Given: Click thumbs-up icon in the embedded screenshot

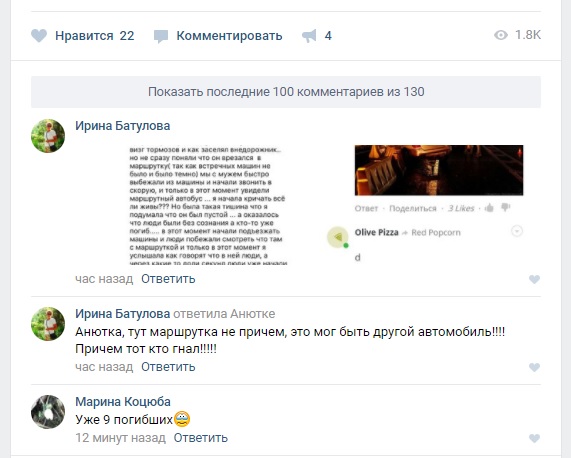Looking at the screenshot, I should point(489,208).
